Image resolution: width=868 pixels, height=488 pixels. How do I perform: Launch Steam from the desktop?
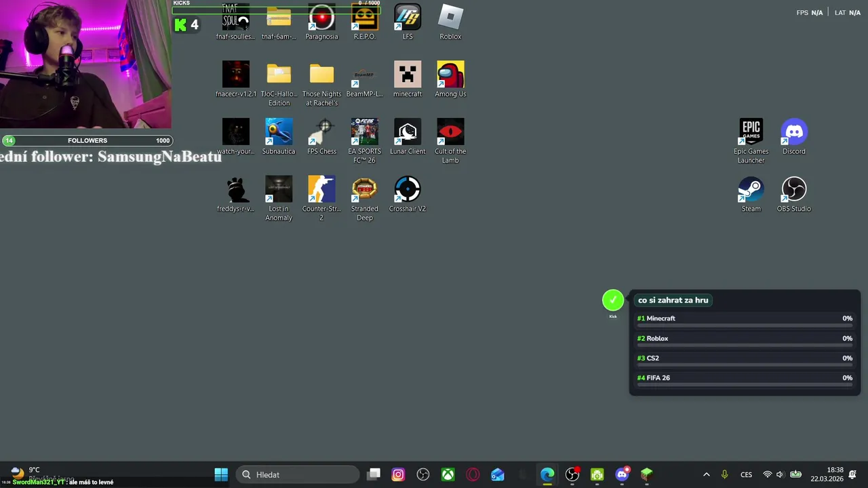point(751,195)
